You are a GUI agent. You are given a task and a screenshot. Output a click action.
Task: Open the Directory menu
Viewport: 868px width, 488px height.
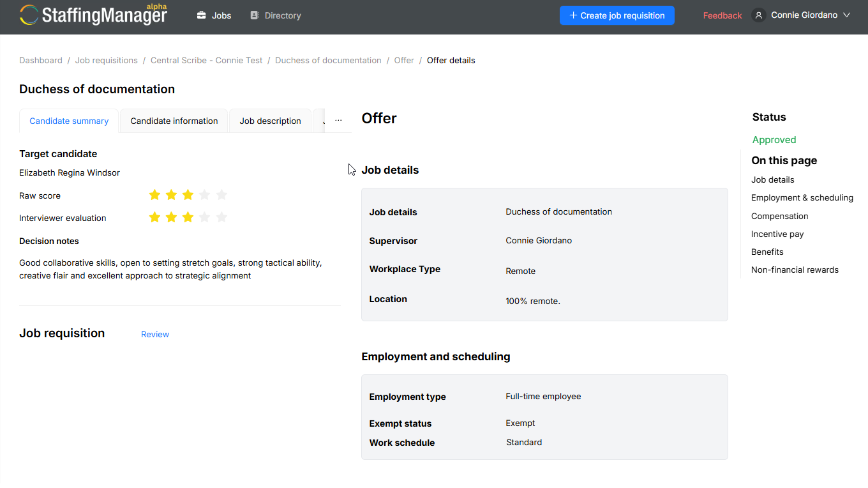coord(275,15)
